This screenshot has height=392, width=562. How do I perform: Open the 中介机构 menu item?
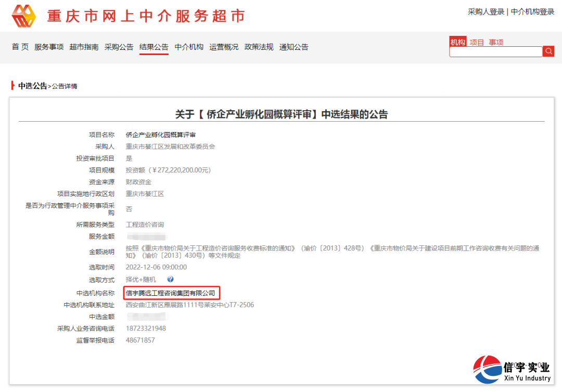click(188, 47)
